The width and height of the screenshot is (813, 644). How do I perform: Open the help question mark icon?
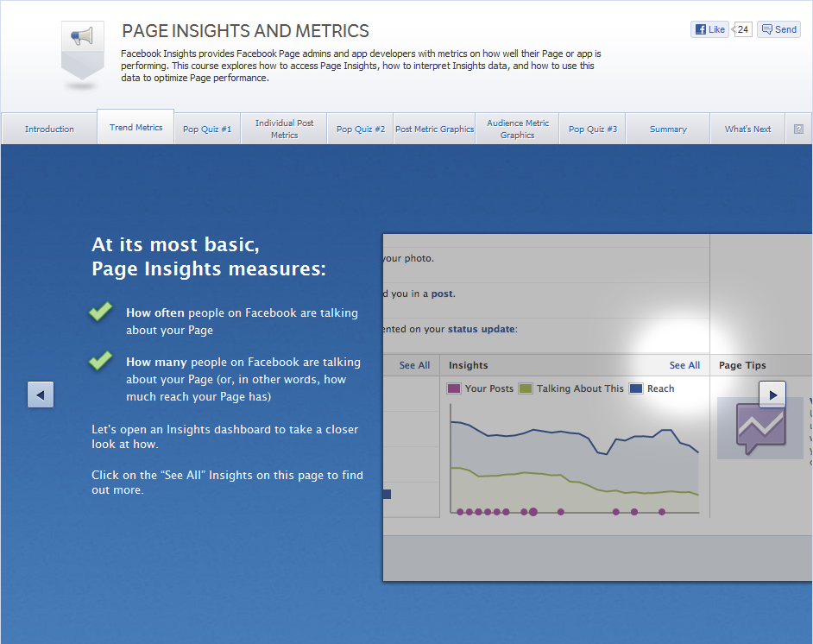[798, 129]
